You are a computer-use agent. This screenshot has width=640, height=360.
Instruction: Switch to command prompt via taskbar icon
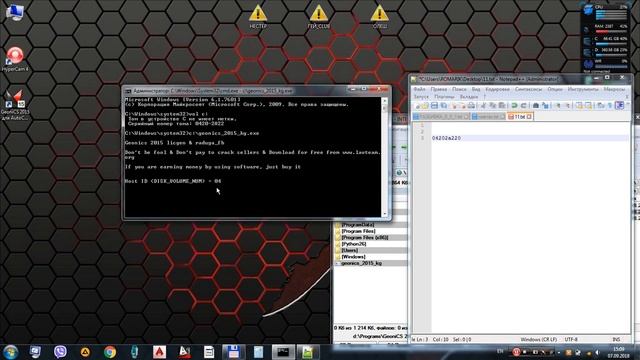tap(283, 352)
